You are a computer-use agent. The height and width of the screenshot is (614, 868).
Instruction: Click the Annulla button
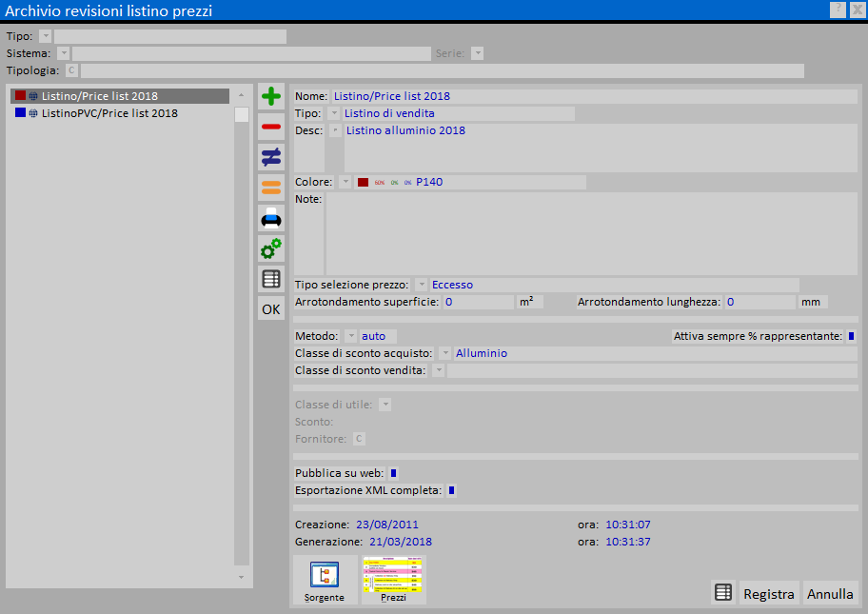(830, 593)
